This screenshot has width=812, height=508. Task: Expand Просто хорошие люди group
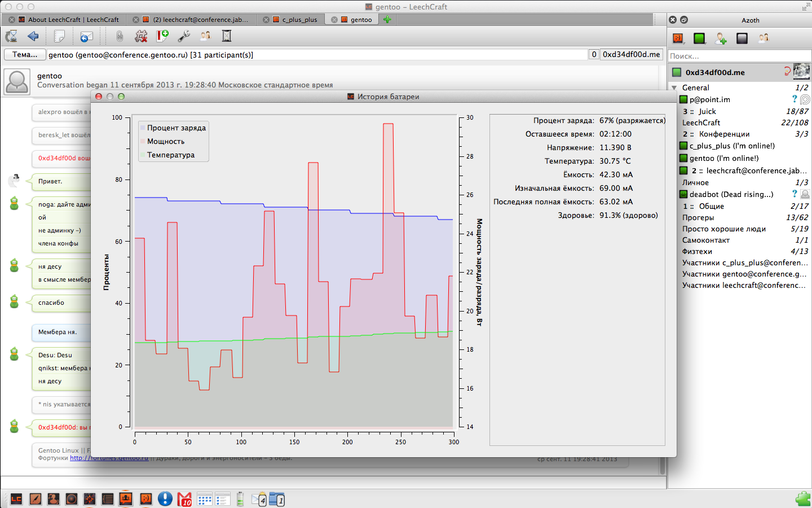724,229
